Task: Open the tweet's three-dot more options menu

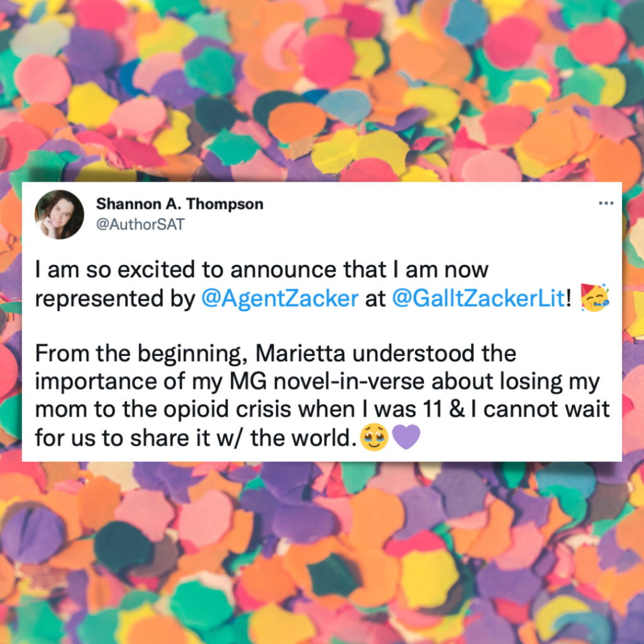Action: point(606,203)
